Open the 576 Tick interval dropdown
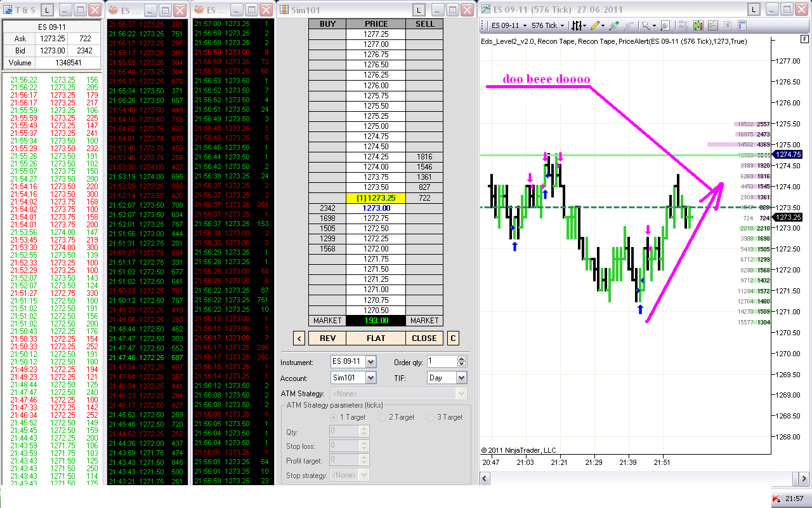The width and height of the screenshot is (812, 508). (x=548, y=25)
